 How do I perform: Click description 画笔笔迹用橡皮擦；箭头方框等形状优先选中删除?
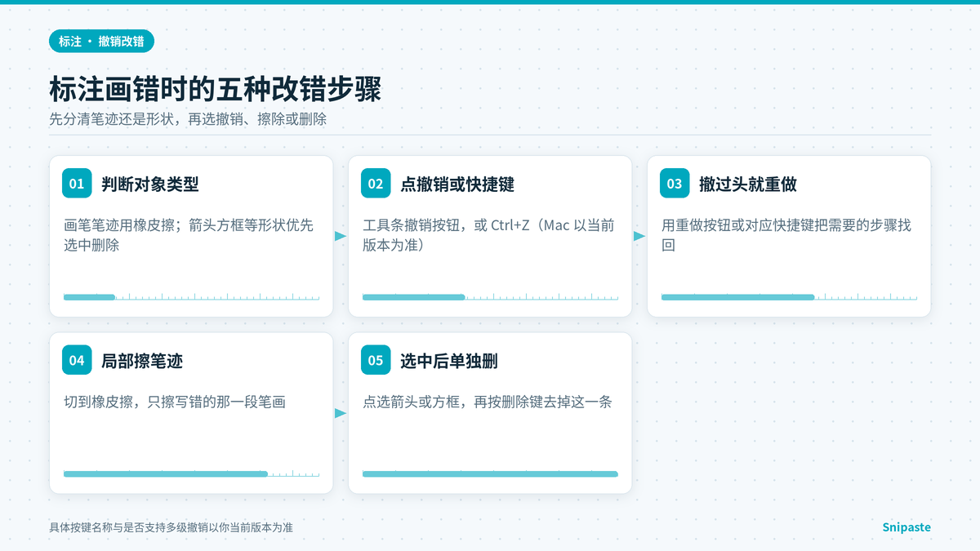pyautogui.click(x=189, y=235)
